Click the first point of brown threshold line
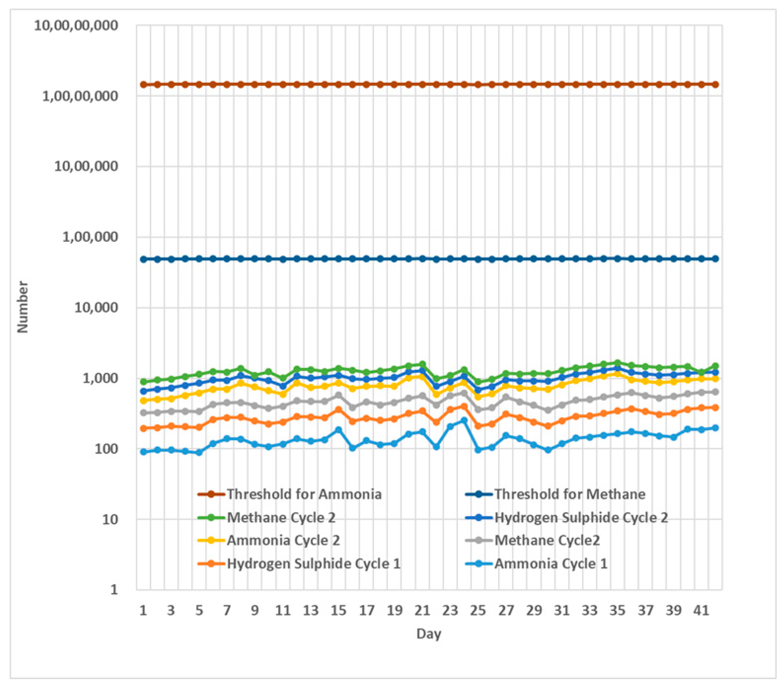This screenshot has height=688, width=784. tap(144, 84)
